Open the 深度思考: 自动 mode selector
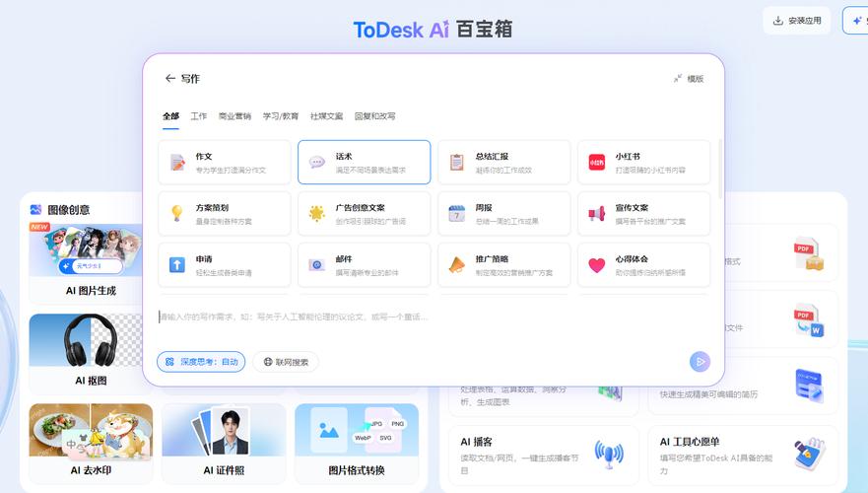The width and height of the screenshot is (868, 493). pos(201,362)
